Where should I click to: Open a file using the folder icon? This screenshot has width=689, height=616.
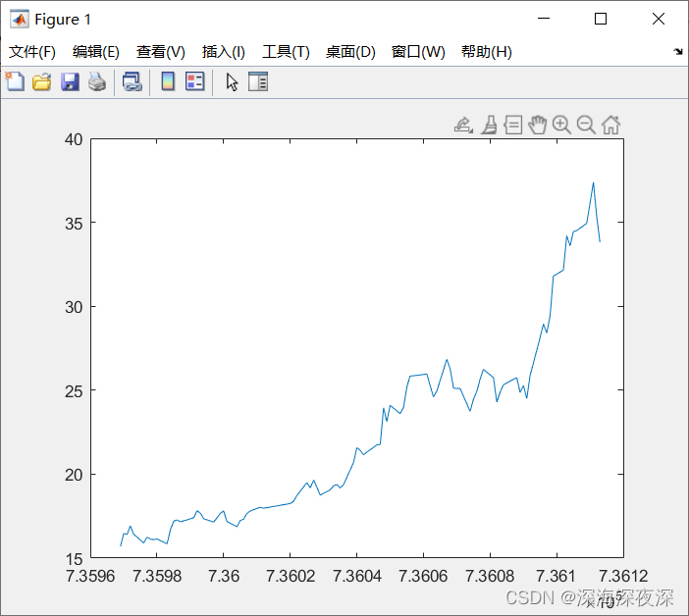42,82
